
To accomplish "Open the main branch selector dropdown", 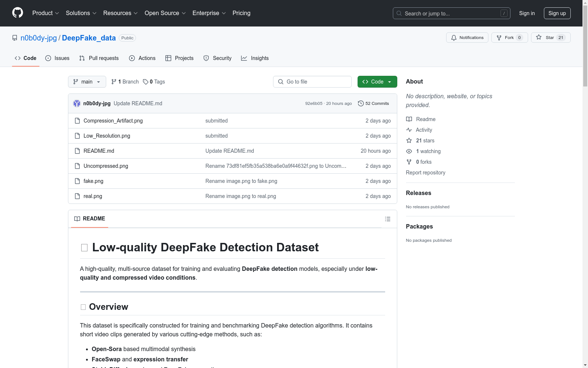I will (x=87, y=82).
